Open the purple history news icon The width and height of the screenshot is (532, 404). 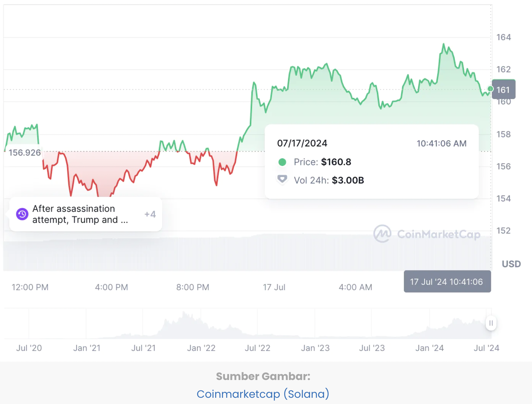22,214
